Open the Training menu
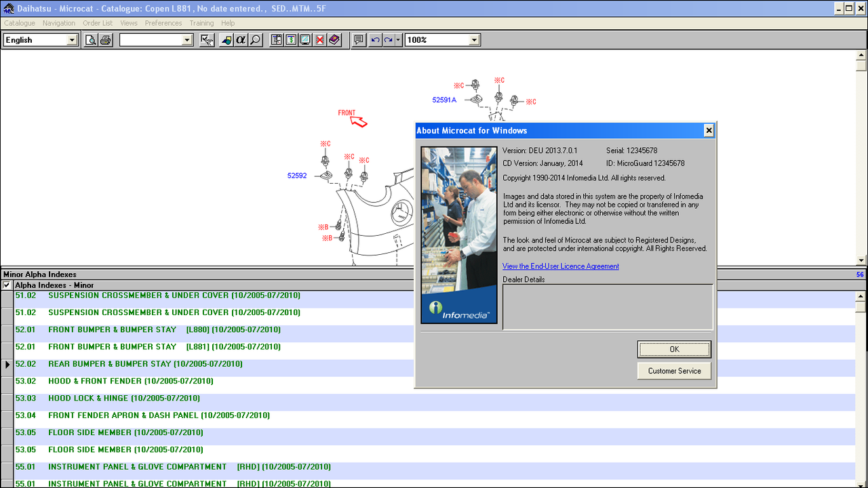The image size is (868, 488). [x=201, y=23]
